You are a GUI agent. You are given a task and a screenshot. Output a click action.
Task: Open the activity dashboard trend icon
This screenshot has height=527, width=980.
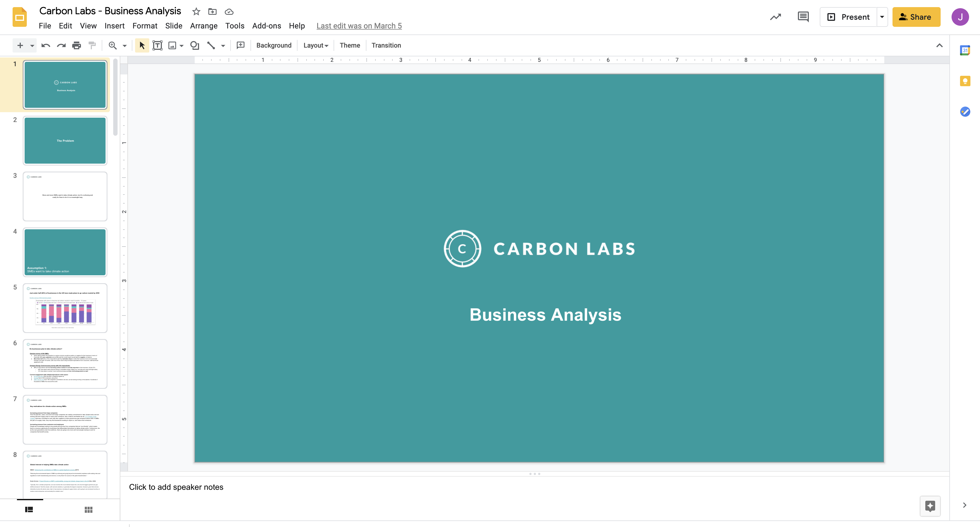point(775,17)
